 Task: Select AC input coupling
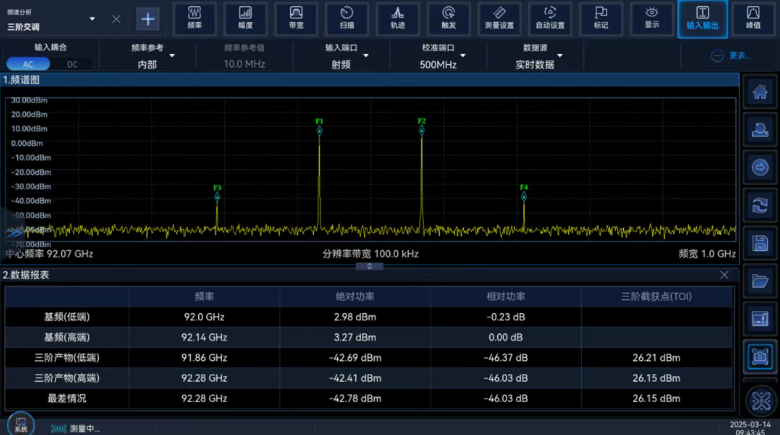(27, 64)
